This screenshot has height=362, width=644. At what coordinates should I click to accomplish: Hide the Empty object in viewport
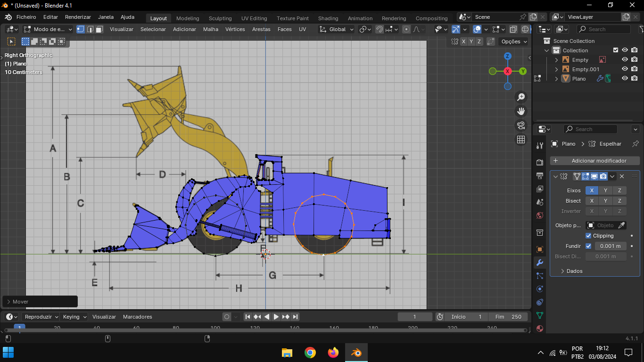(x=625, y=60)
